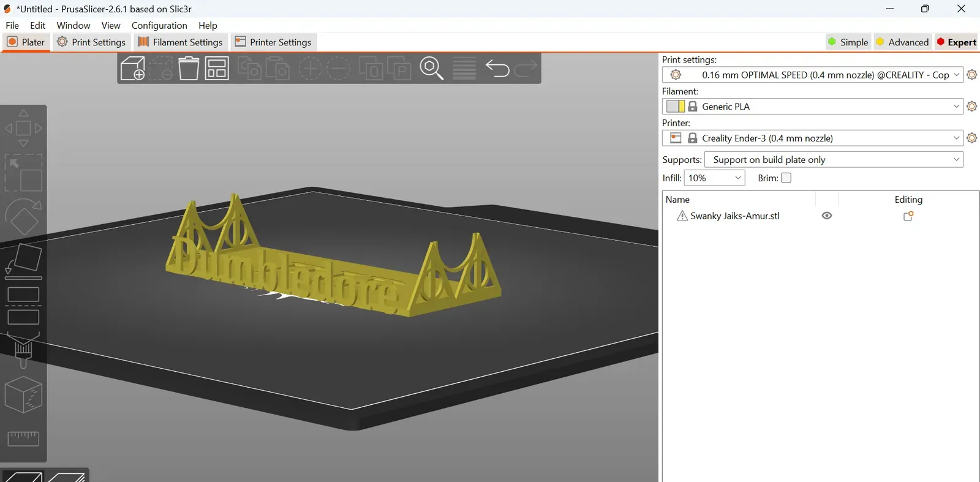Click the Delete all trash bin icon
Screen dimensions: 980x482
point(189,68)
